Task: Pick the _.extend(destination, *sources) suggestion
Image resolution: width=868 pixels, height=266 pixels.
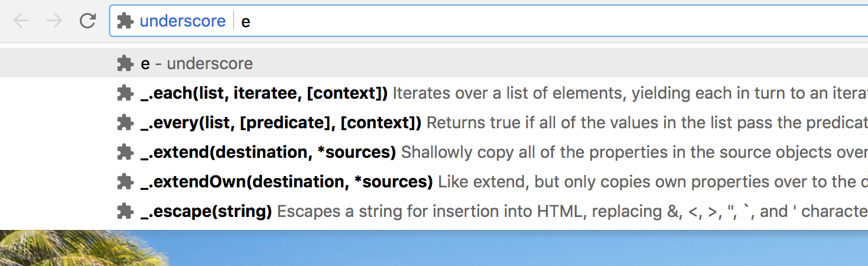Action: click(434, 152)
